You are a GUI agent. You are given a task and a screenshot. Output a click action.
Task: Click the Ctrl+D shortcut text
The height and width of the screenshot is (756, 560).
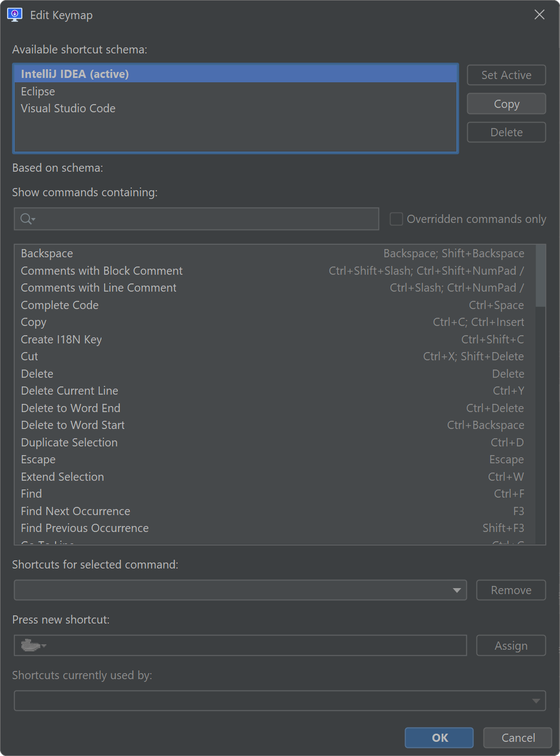coord(507,443)
